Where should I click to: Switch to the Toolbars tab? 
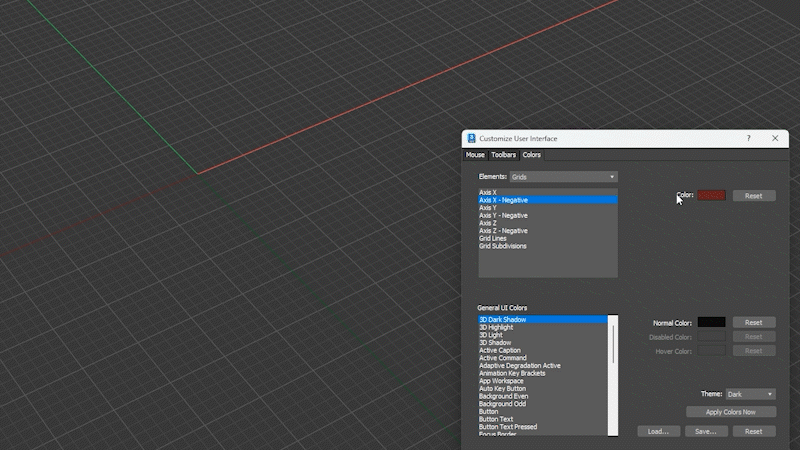503,155
